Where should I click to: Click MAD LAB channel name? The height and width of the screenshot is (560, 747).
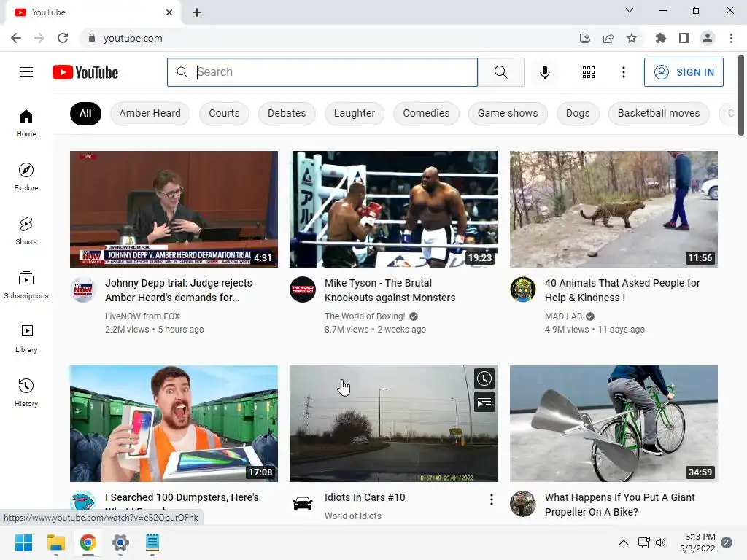(x=564, y=316)
